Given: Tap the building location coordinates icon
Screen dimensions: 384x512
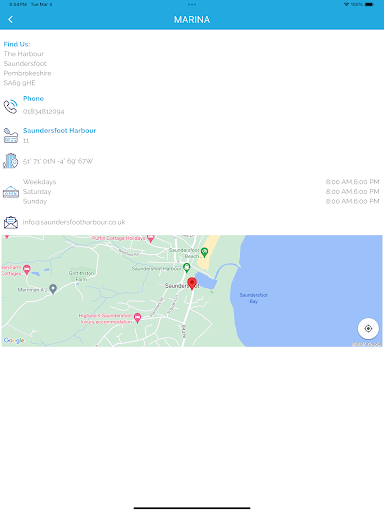Looking at the screenshot, I should (11, 161).
